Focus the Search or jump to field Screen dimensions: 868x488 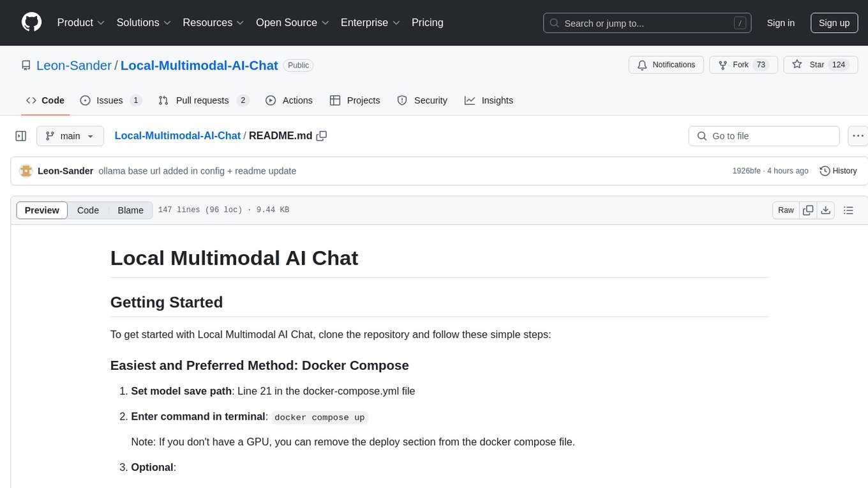pyautogui.click(x=647, y=23)
